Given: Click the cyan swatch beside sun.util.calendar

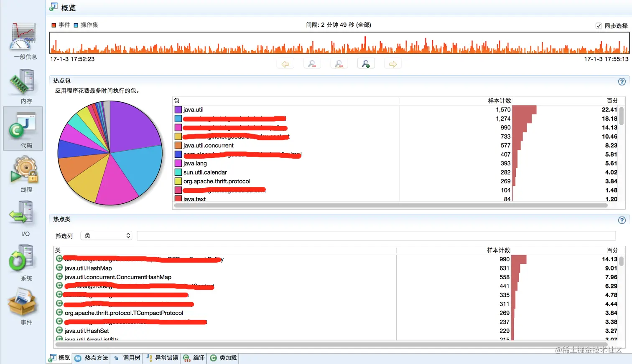Looking at the screenshot, I should [x=178, y=172].
